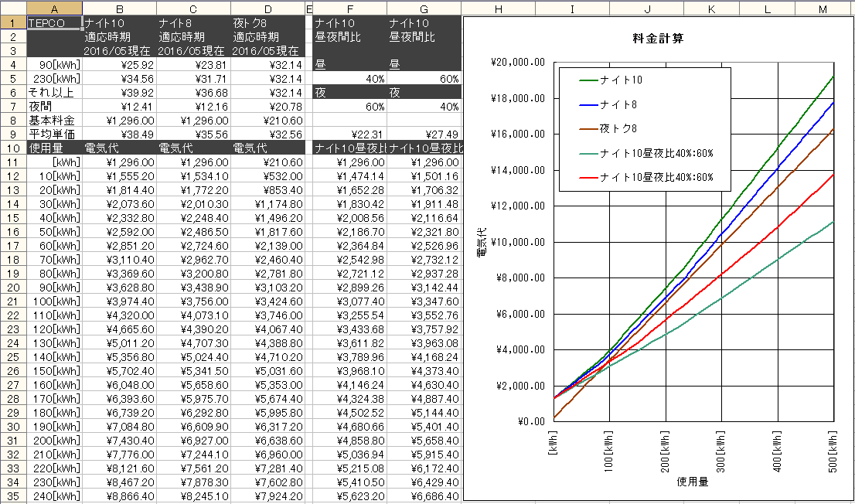
Task: Click the 電気代 vertical axis title
Action: click(482, 242)
